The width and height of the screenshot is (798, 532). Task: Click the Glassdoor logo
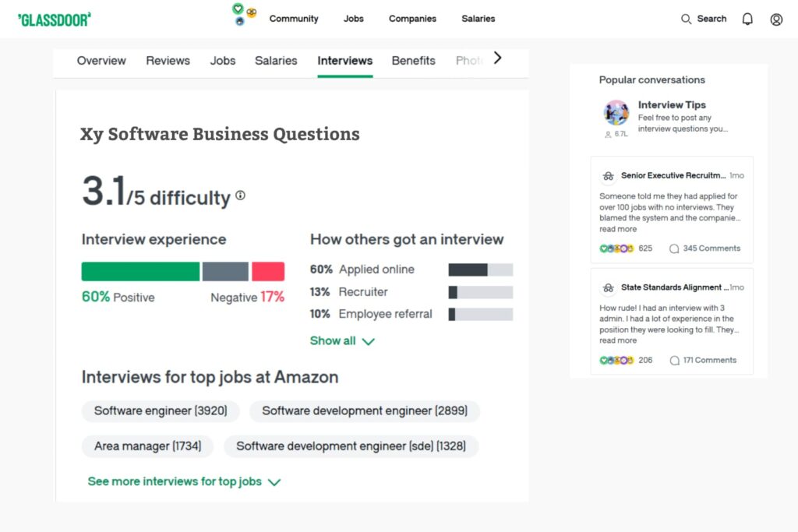[54, 19]
